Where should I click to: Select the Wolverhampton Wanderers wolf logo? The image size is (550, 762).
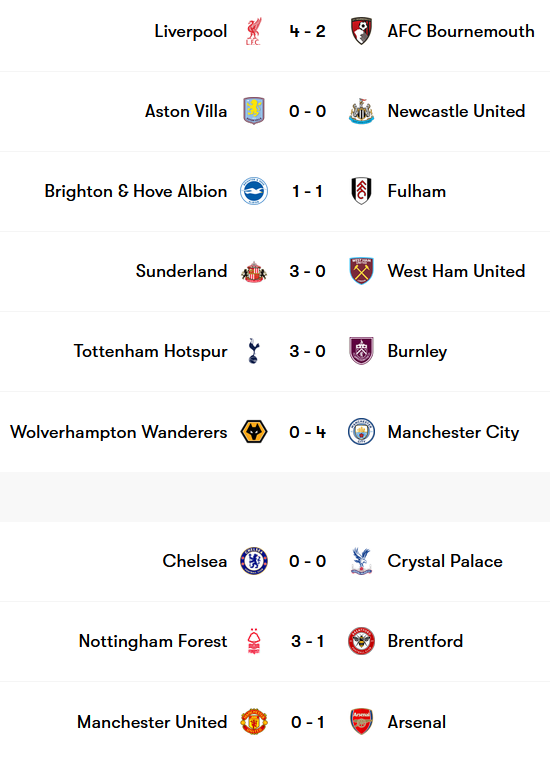point(254,432)
